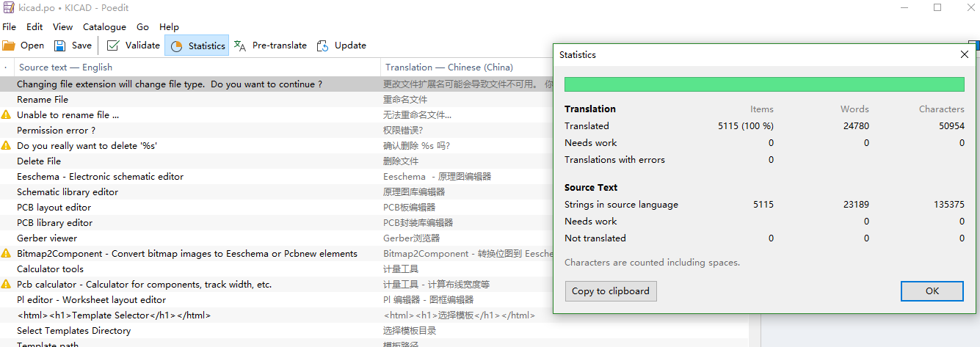Viewport: 980px width, 347px height.
Task: Click warning icon beside 'Unable to rename file'
Action: 7,115
